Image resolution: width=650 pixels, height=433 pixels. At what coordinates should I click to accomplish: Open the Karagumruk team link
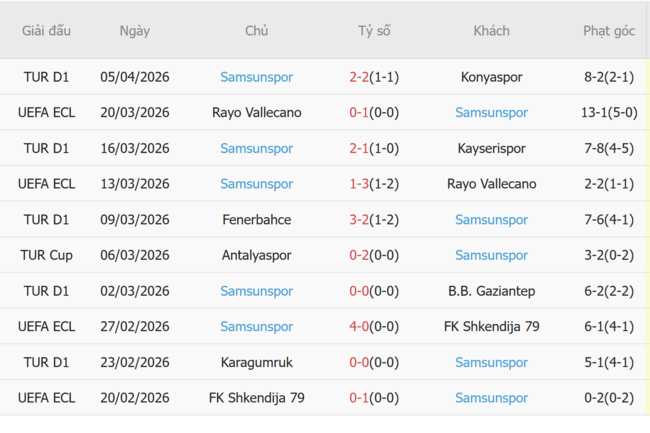(256, 362)
